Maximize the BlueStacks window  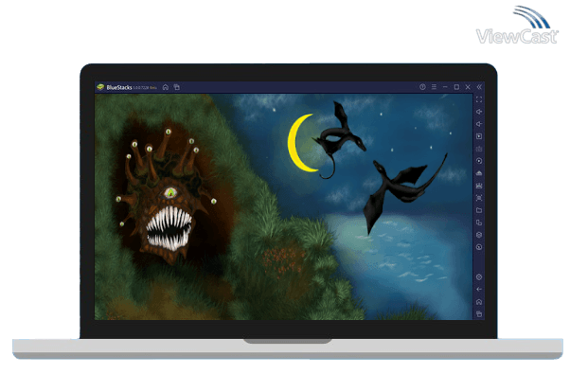(456, 87)
